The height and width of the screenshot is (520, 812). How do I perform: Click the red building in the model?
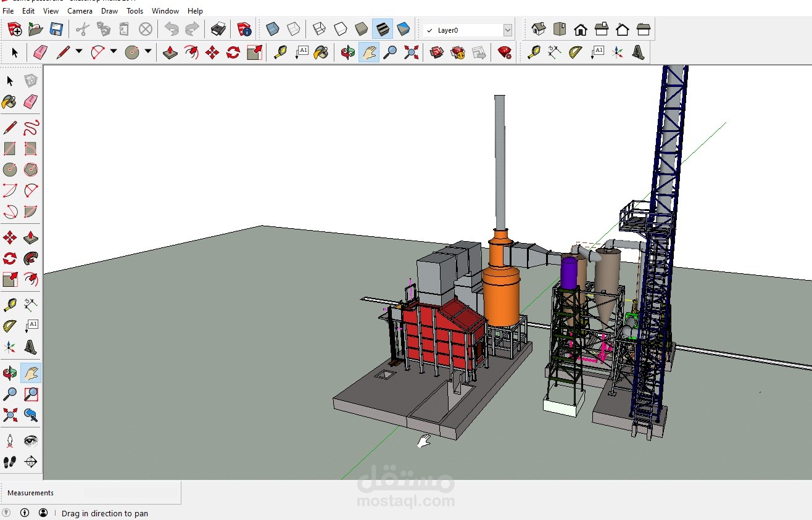pos(442,333)
